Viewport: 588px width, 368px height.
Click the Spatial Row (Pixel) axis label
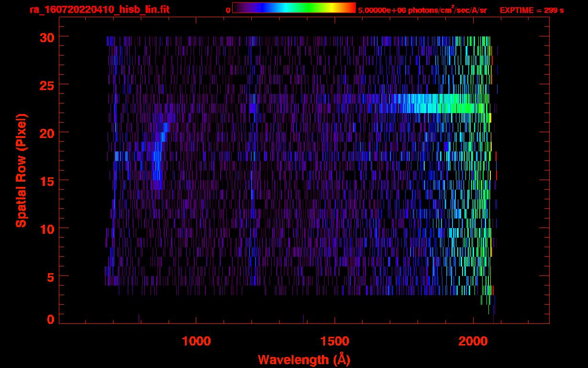21,171
